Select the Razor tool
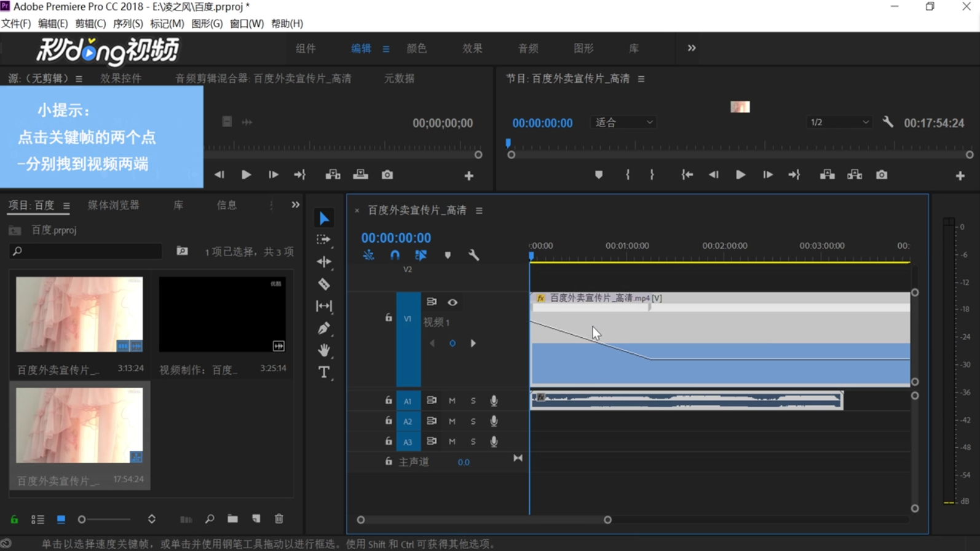This screenshot has width=980, height=551. pyautogui.click(x=324, y=284)
